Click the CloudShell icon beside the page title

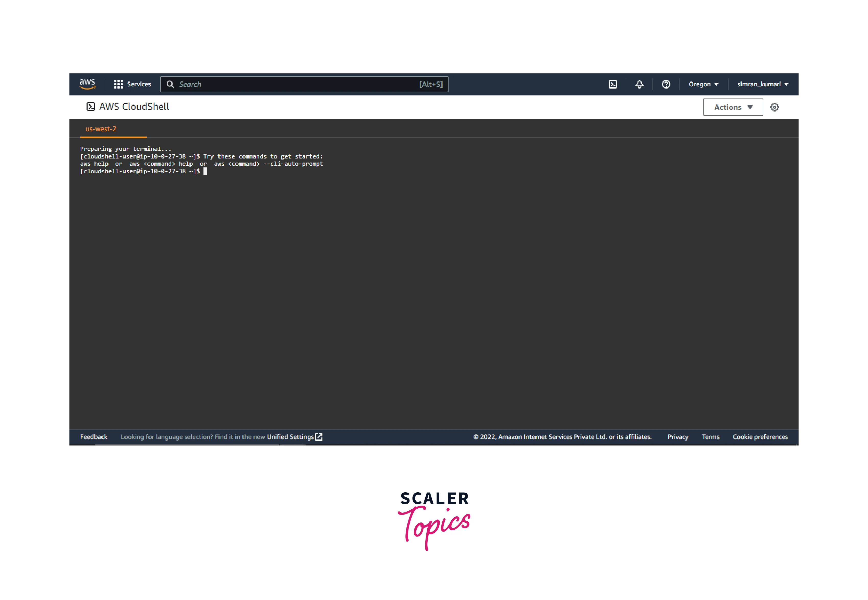coord(91,107)
